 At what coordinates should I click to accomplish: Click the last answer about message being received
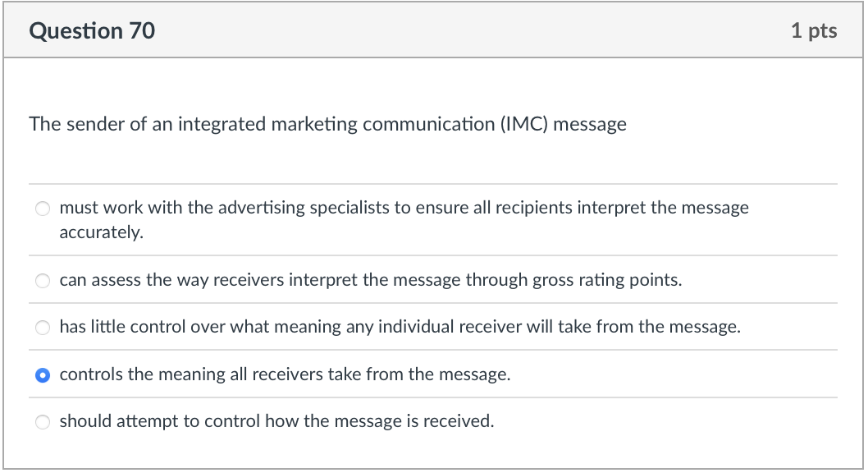(276, 420)
